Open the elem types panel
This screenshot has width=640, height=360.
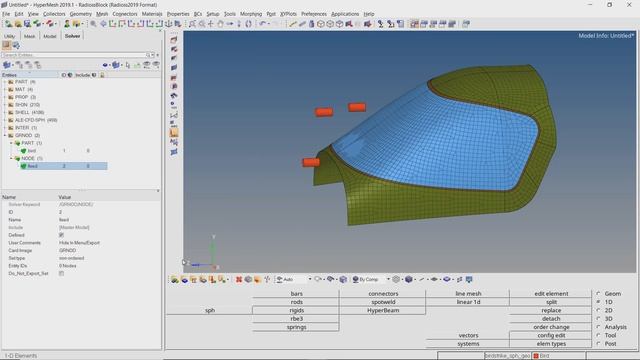coord(551,344)
